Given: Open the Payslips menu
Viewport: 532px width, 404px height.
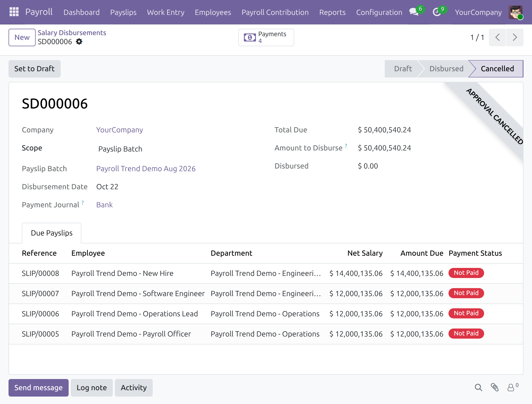Looking at the screenshot, I should click(x=123, y=12).
